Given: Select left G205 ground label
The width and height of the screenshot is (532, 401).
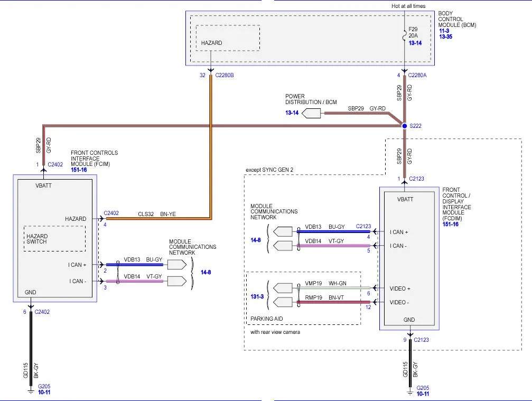Looking at the screenshot, I should pyautogui.click(x=44, y=386).
